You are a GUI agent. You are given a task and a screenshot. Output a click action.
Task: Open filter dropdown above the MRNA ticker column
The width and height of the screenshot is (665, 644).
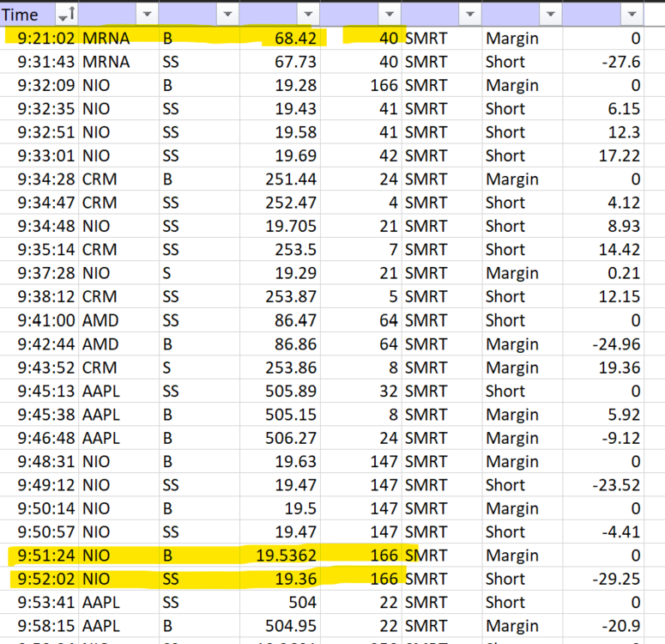click(x=148, y=15)
